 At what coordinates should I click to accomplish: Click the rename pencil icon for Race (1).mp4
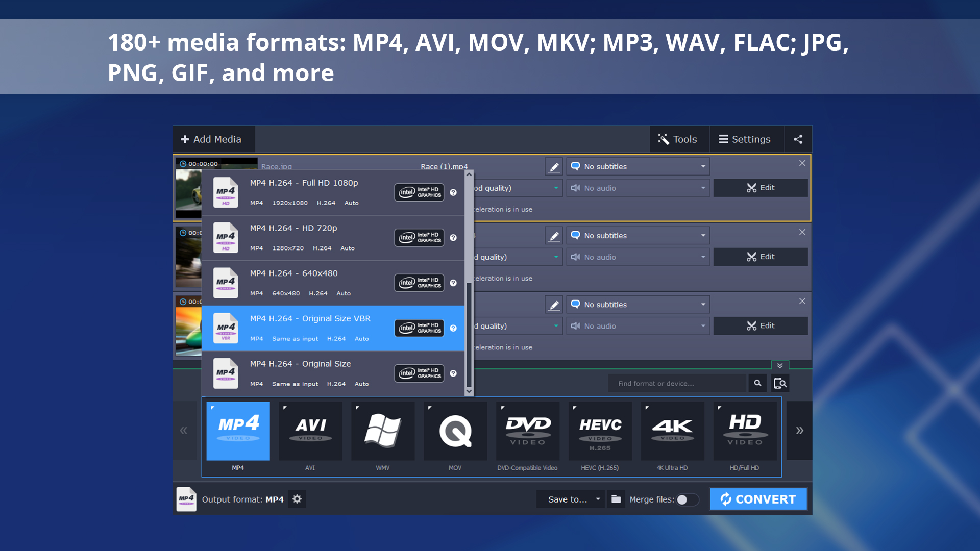tap(554, 166)
